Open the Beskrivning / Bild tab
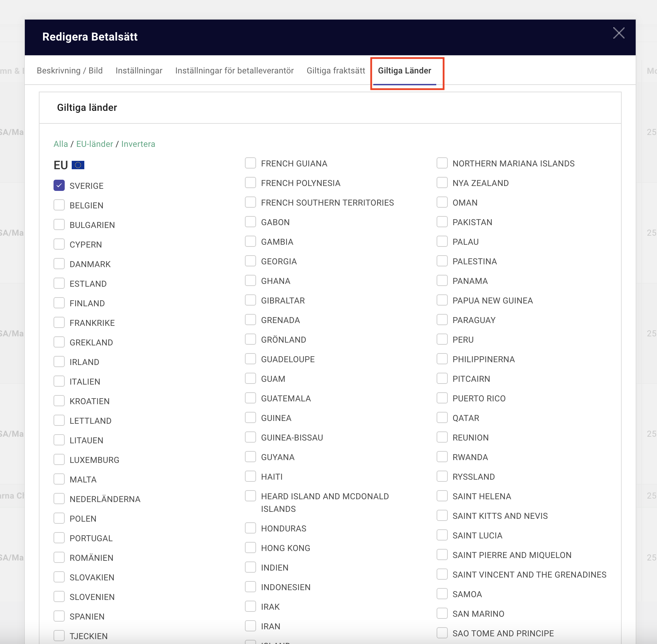This screenshot has width=657, height=644. click(70, 71)
